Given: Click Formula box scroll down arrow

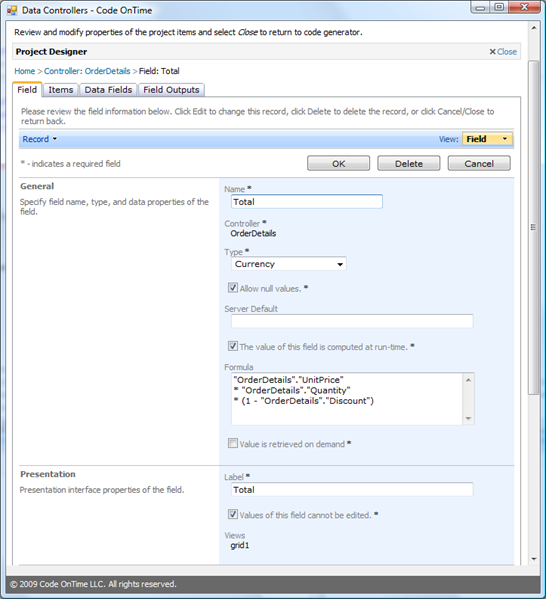Looking at the screenshot, I should point(468,419).
